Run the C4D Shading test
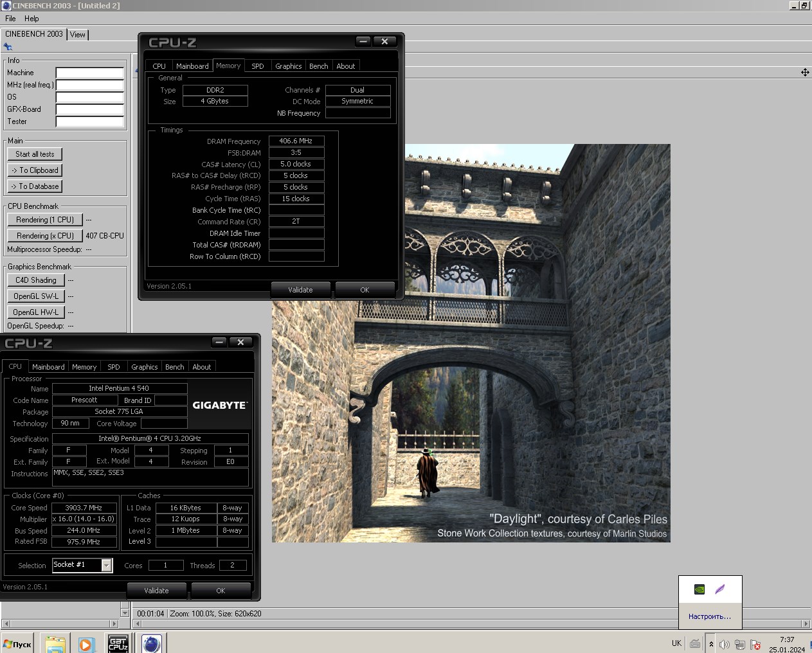This screenshot has height=653, width=812. (36, 280)
